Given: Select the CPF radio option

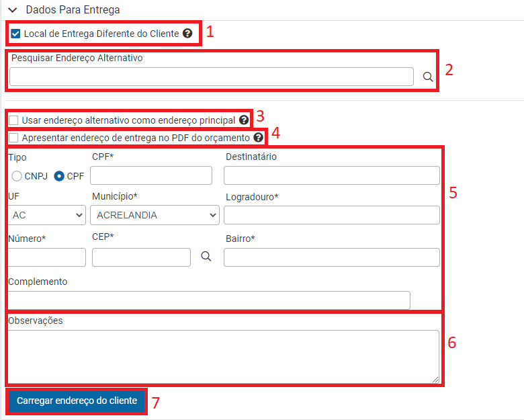Looking at the screenshot, I should [x=59, y=176].
